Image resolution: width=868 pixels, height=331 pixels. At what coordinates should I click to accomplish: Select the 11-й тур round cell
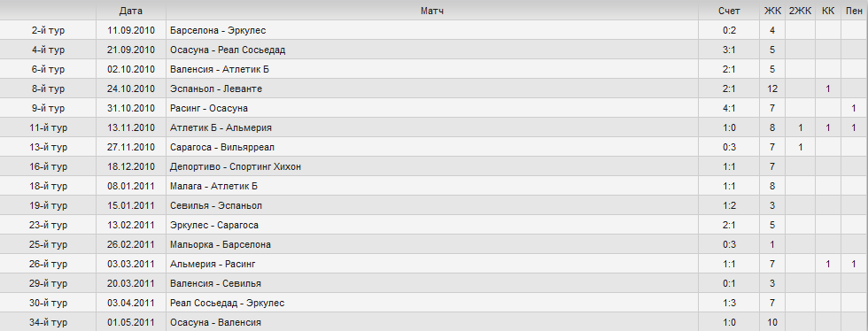click(48, 127)
